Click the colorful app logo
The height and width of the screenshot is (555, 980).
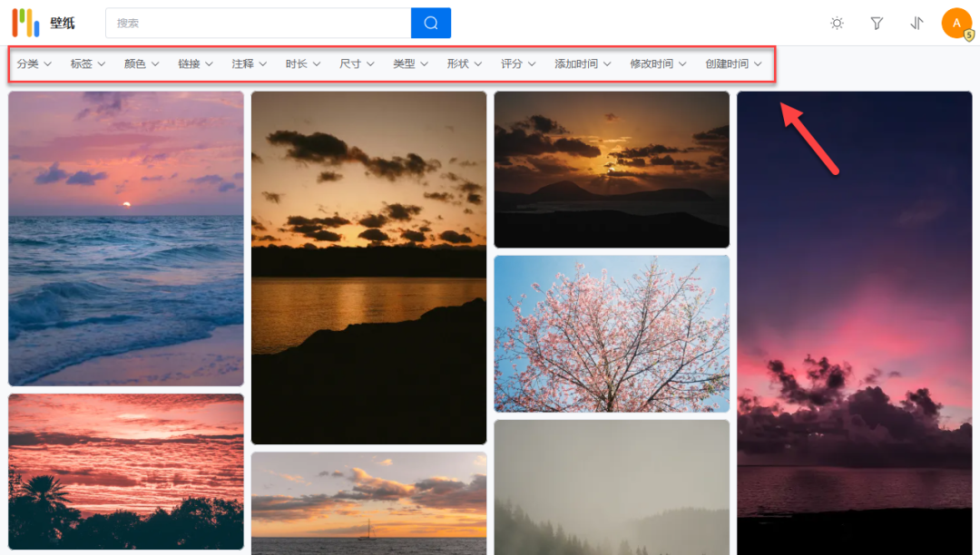click(24, 23)
